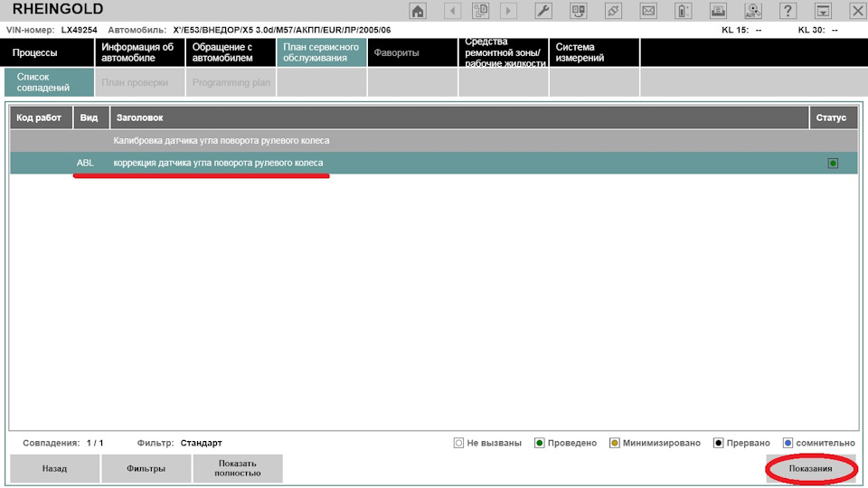Click green status indicator in ABL row
The width and height of the screenshot is (868, 488).
(x=833, y=164)
